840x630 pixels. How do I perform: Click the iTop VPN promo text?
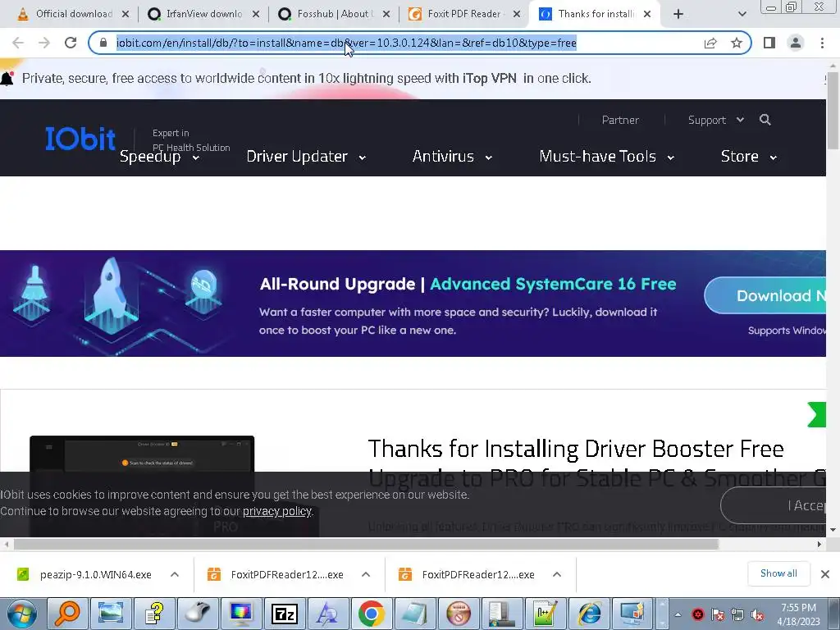tap(307, 79)
